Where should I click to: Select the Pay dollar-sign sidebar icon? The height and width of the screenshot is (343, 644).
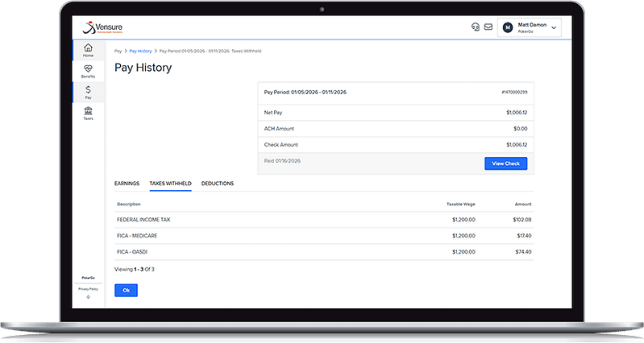pos(89,89)
